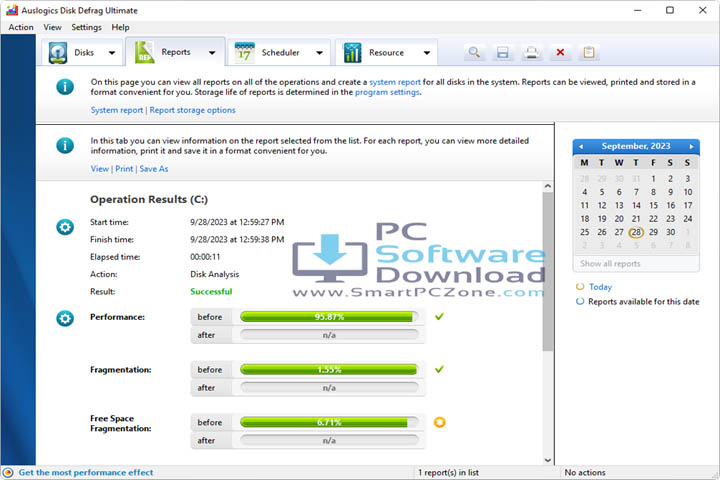Open the View menu
This screenshot has width=720, height=480.
(52, 27)
